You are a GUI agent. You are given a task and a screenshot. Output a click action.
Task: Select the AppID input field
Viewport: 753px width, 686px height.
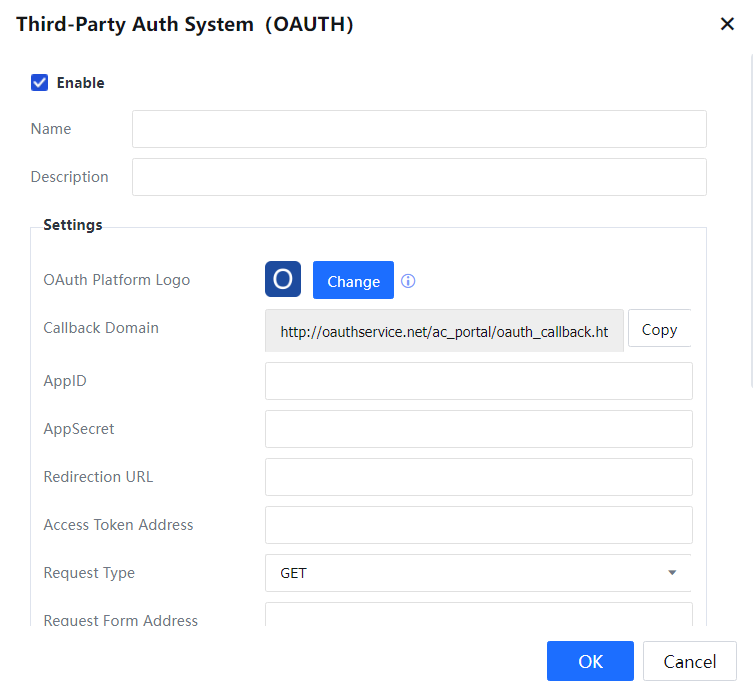478,381
